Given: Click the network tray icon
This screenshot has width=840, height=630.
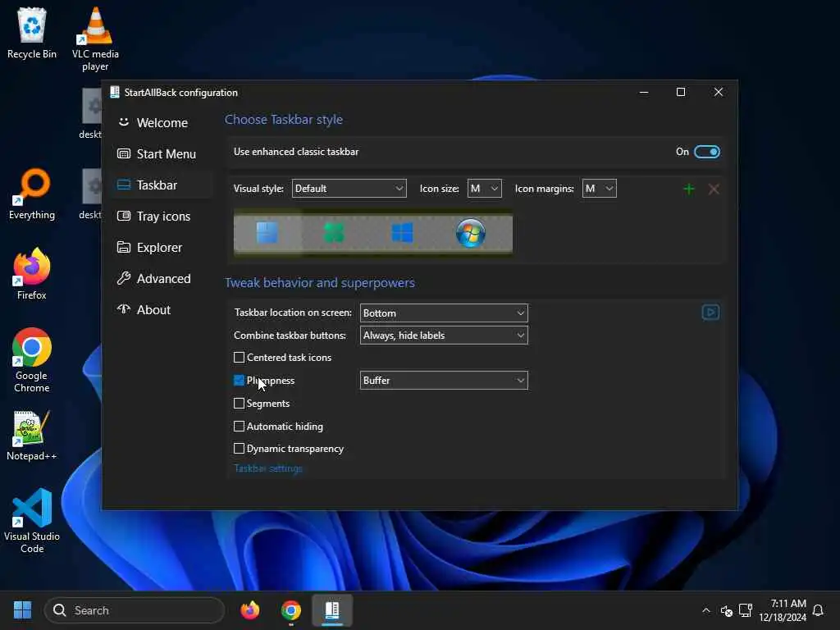Looking at the screenshot, I should tap(746, 610).
